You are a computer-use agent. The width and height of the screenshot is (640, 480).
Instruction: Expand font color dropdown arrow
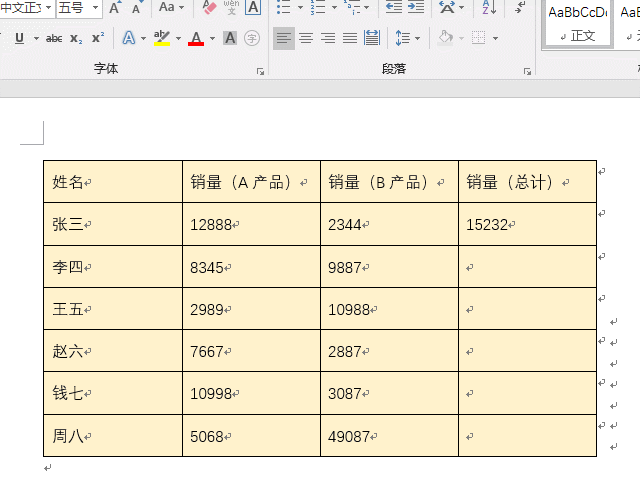click(212, 39)
